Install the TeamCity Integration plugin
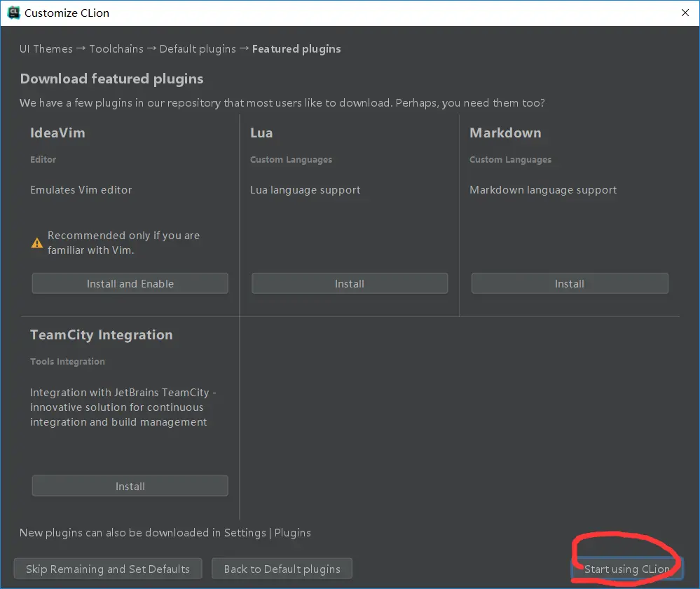The width and height of the screenshot is (700, 589). (x=130, y=486)
